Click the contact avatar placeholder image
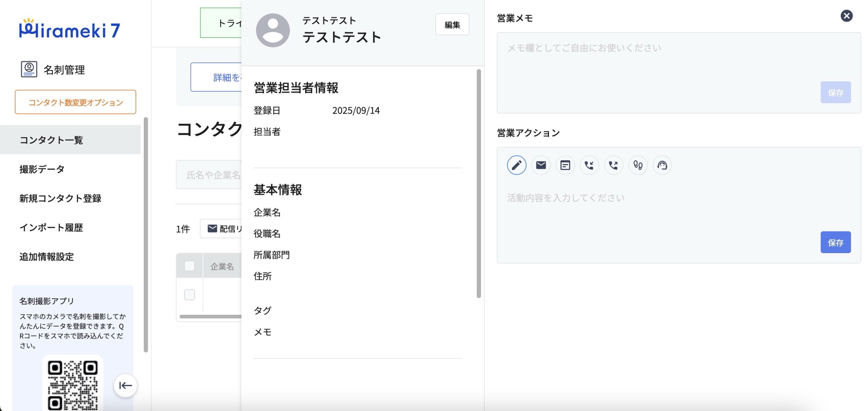The image size is (868, 411). (x=273, y=30)
